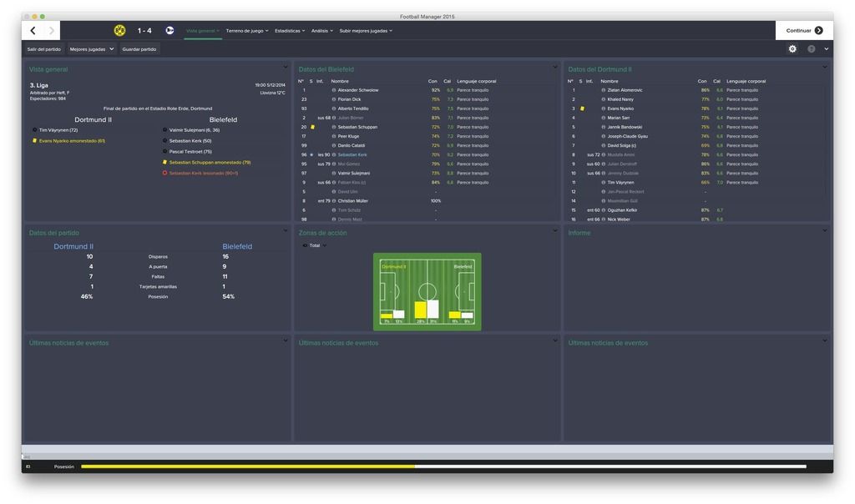Viewport: 855px width, 504px height.
Task: Click Salir del partido button
Action: point(44,49)
